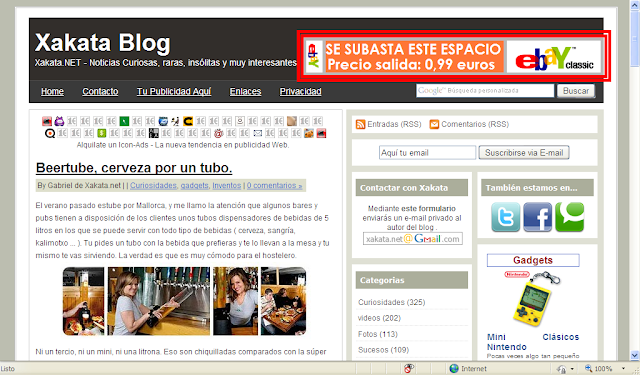Open the Beertube, cerveza por un tubo headline

point(134,168)
